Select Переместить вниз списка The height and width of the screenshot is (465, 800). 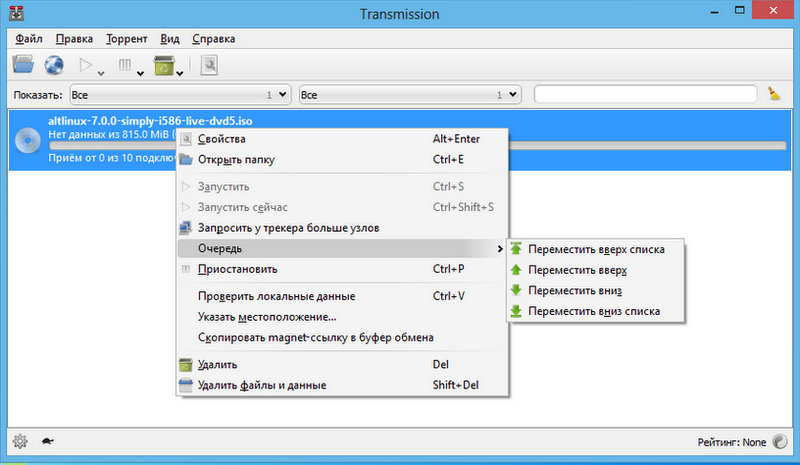[x=595, y=311]
